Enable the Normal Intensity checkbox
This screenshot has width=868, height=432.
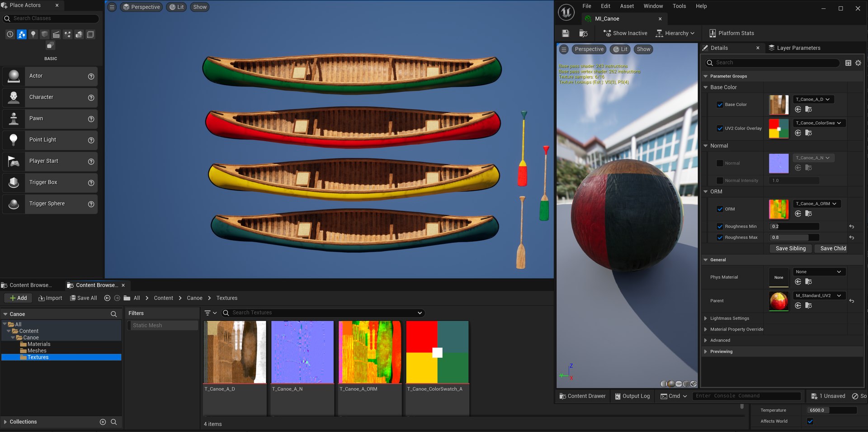[720, 180]
